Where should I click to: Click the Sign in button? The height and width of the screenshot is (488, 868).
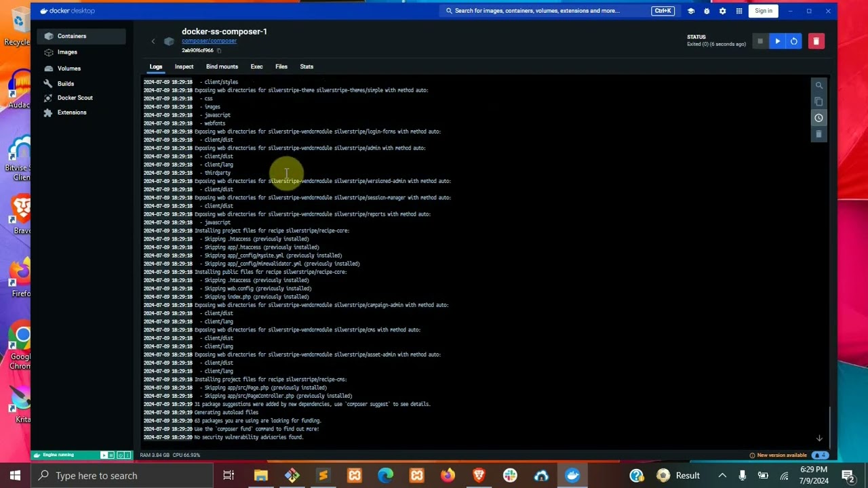click(x=763, y=11)
